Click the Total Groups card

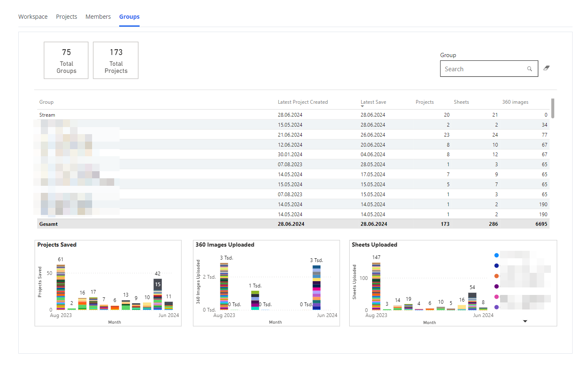[66, 60]
